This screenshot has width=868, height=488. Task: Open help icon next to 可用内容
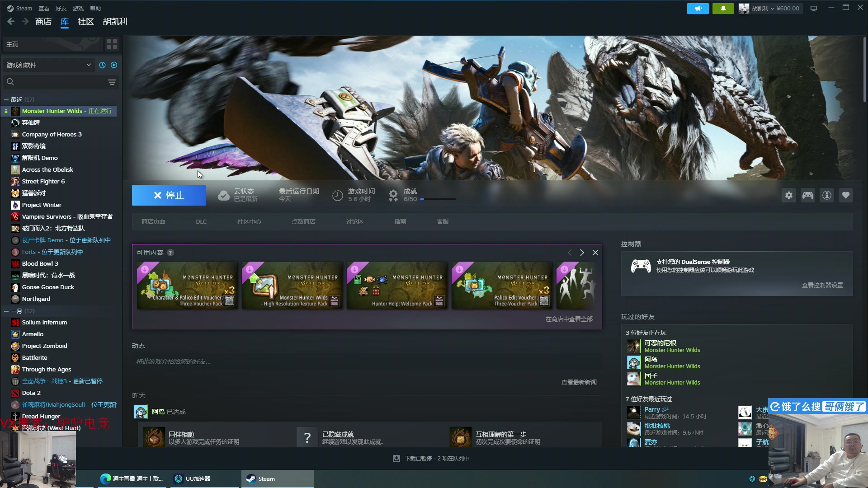(170, 253)
